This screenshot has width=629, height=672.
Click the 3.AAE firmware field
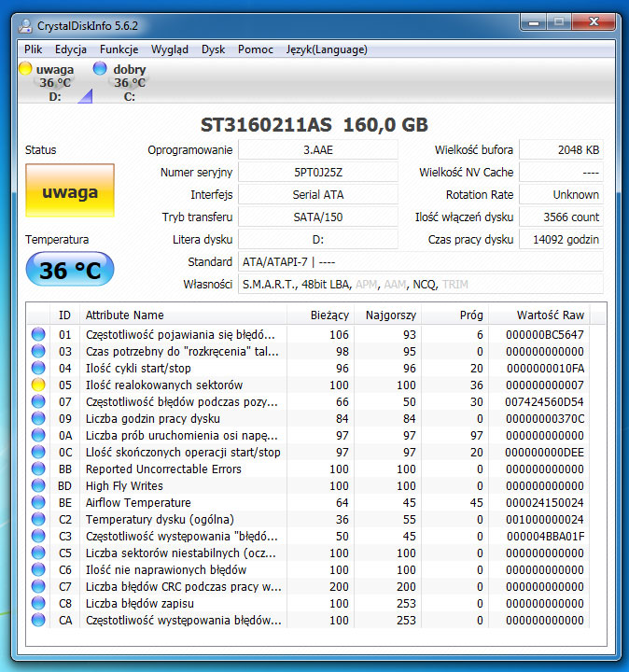coord(318,150)
